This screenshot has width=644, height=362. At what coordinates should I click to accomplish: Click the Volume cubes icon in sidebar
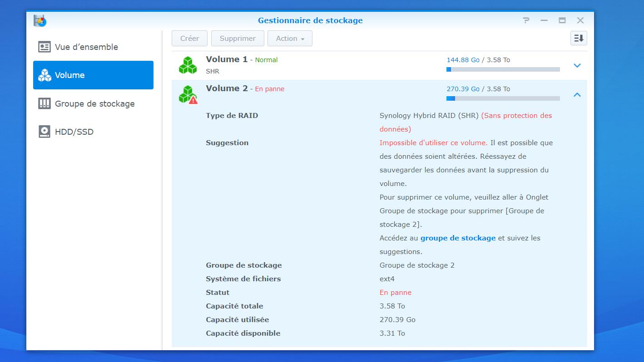click(x=45, y=75)
